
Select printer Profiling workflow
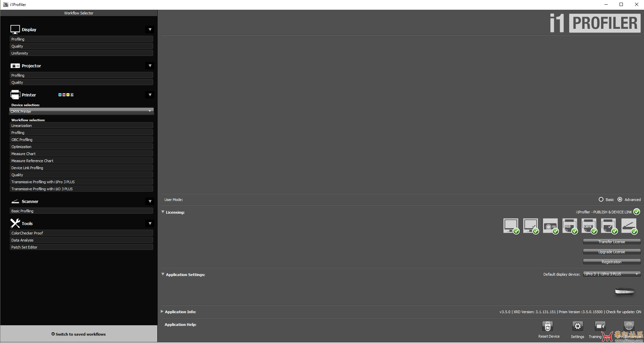(82, 133)
